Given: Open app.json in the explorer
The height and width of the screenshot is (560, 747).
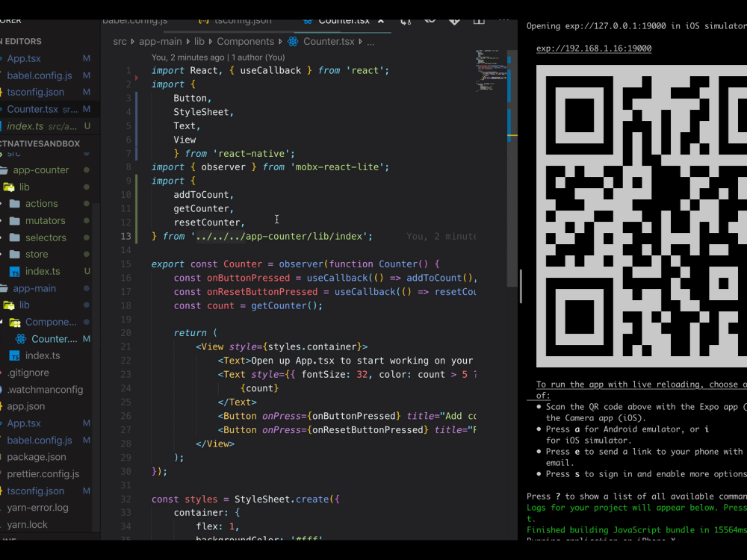Looking at the screenshot, I should (25, 407).
